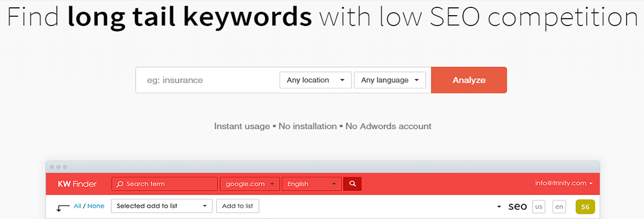This screenshot has height=219, width=644.
Task: Open the google.com dropdown
Action: pos(250,184)
